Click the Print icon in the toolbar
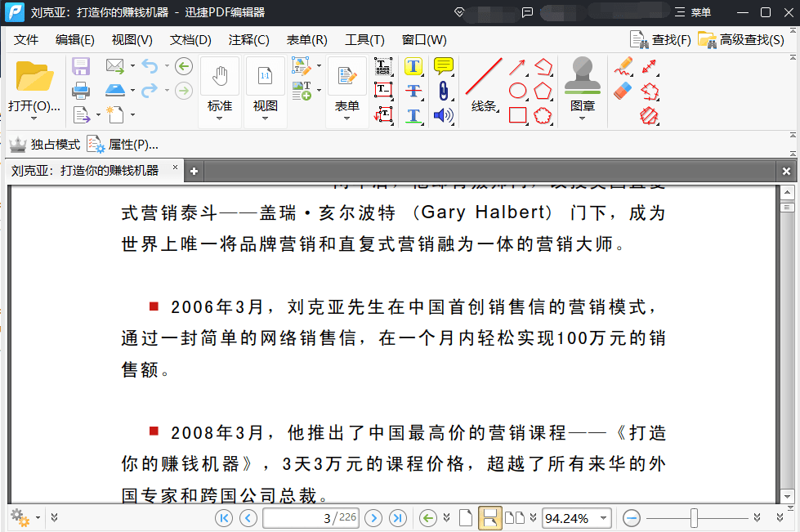800x532 pixels. (x=81, y=91)
